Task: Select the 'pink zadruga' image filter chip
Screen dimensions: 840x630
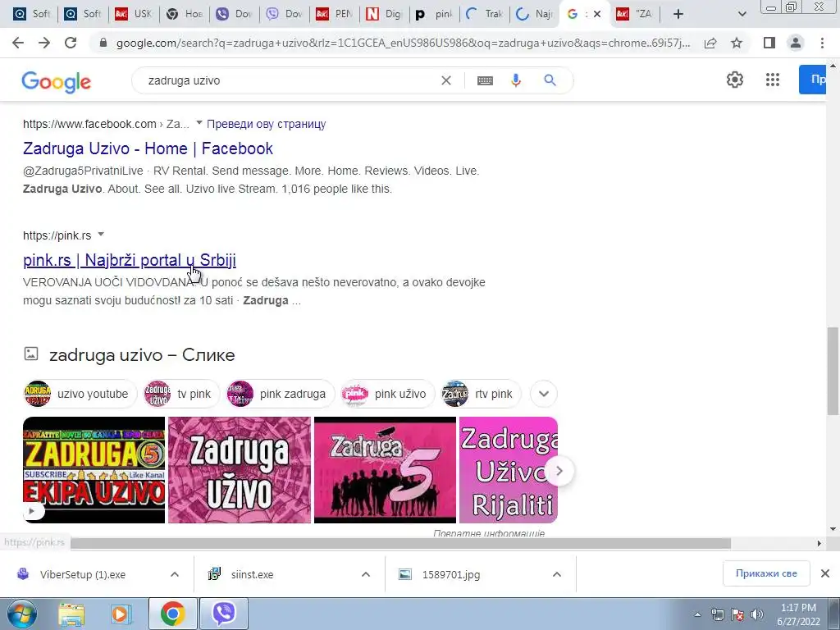Action: point(281,394)
